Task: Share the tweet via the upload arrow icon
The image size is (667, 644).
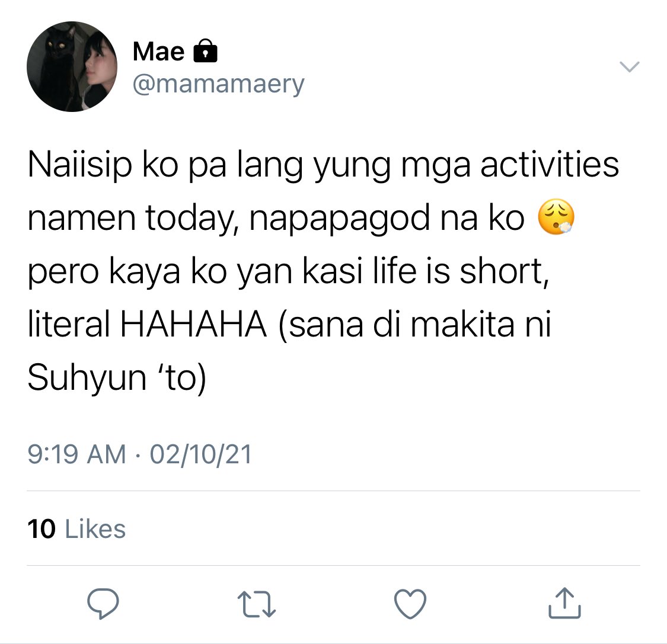Action: (564, 603)
